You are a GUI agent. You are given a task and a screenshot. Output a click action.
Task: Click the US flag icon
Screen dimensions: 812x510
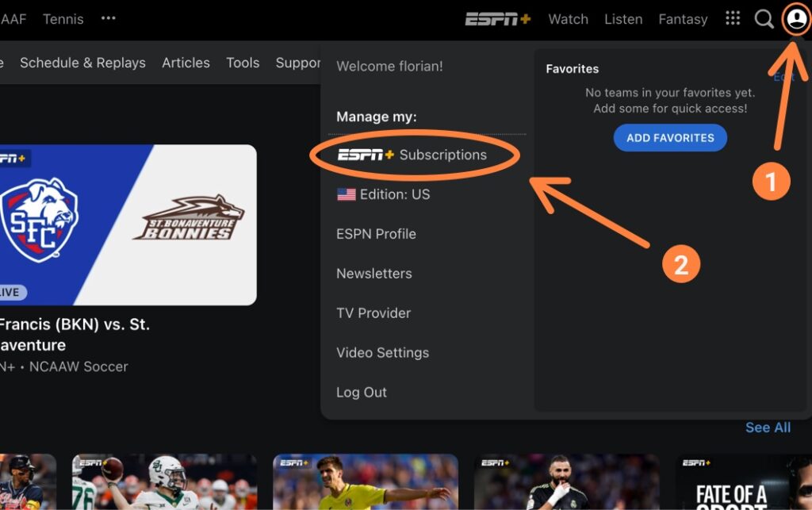coord(347,194)
